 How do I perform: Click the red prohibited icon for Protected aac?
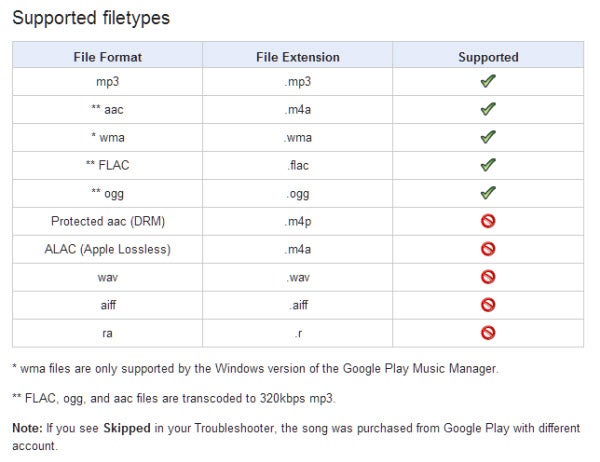pyautogui.click(x=488, y=221)
